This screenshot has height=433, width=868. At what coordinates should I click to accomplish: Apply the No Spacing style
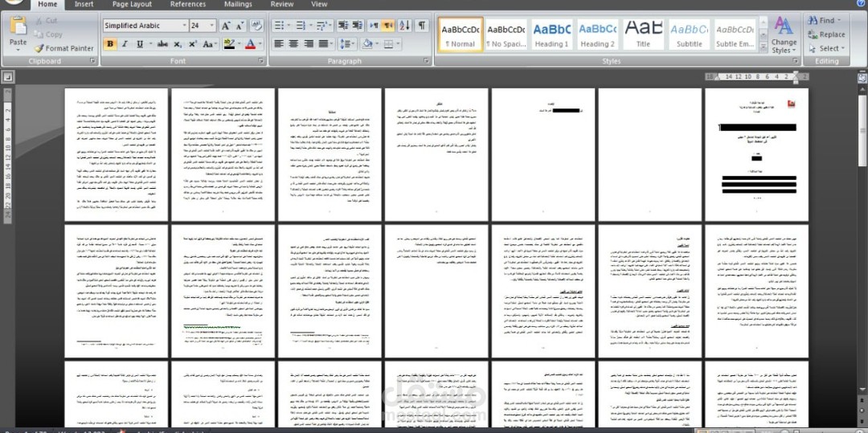[506, 35]
